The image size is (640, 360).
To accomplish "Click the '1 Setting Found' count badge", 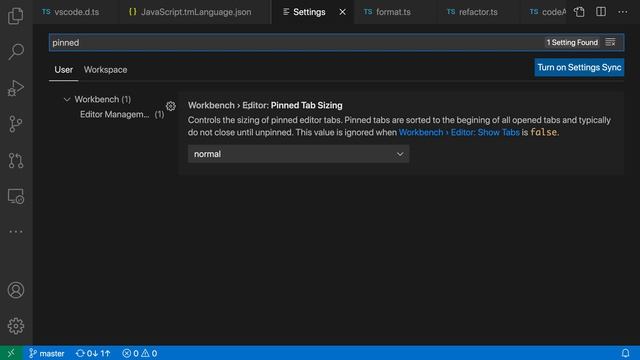I will click(572, 42).
